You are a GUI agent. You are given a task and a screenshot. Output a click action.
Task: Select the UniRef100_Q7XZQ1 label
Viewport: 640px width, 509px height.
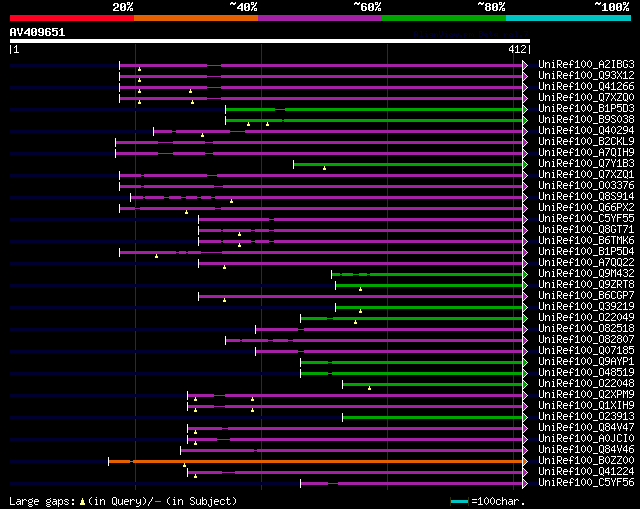click(586, 175)
